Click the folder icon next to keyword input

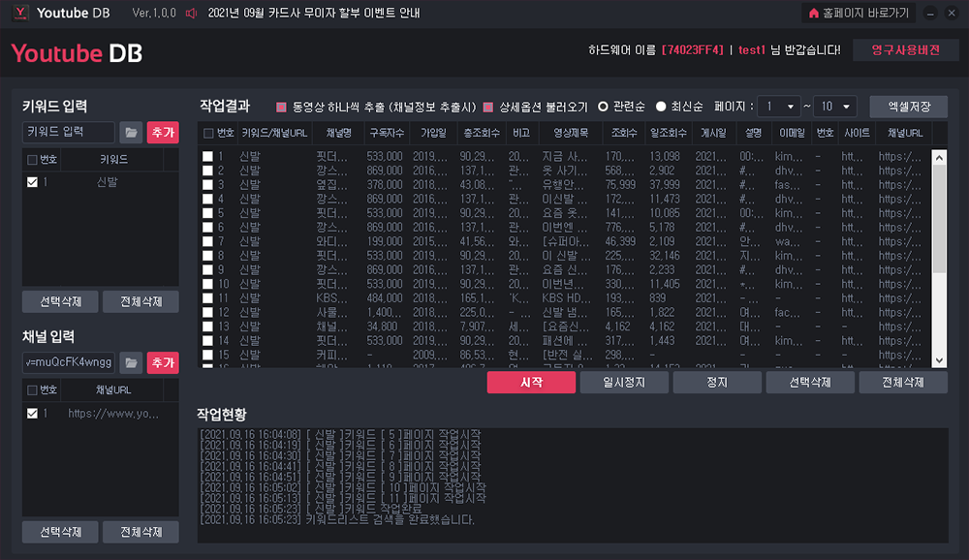pyautogui.click(x=130, y=133)
